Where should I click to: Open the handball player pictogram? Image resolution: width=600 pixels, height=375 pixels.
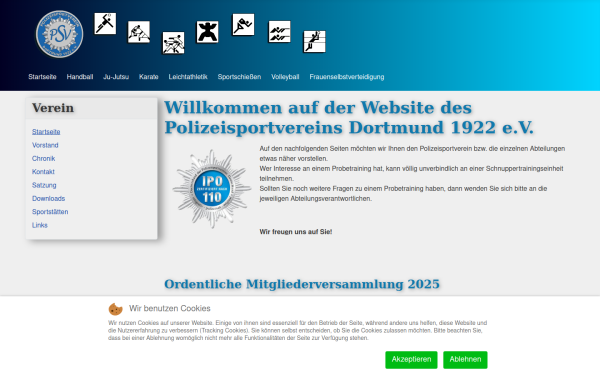pyautogui.click(x=105, y=24)
